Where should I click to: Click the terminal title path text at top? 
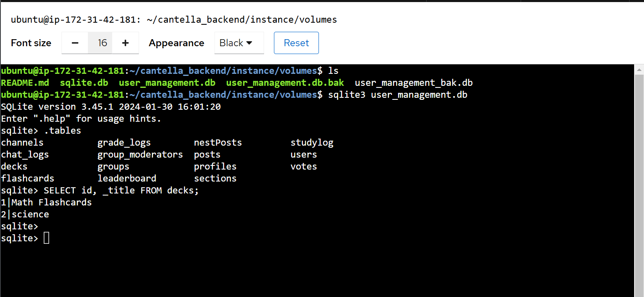174,19
